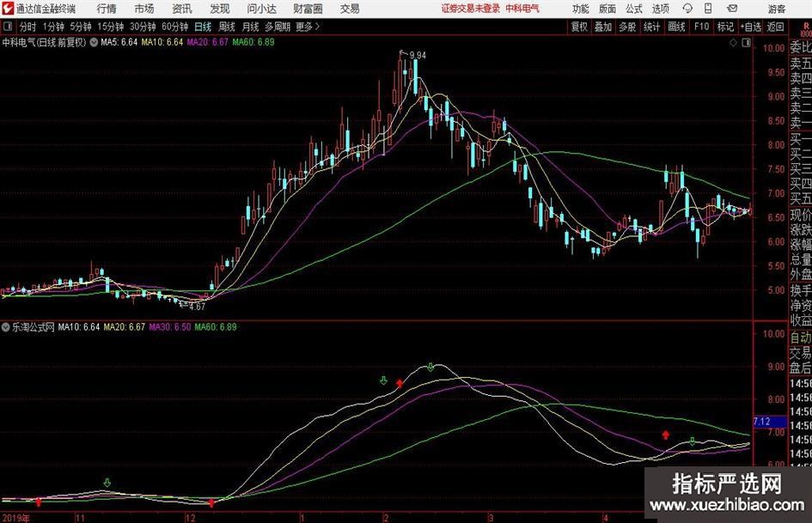Viewport: 812px width, 523px height.
Task: Click the 游客 user account label
Action: [776, 9]
